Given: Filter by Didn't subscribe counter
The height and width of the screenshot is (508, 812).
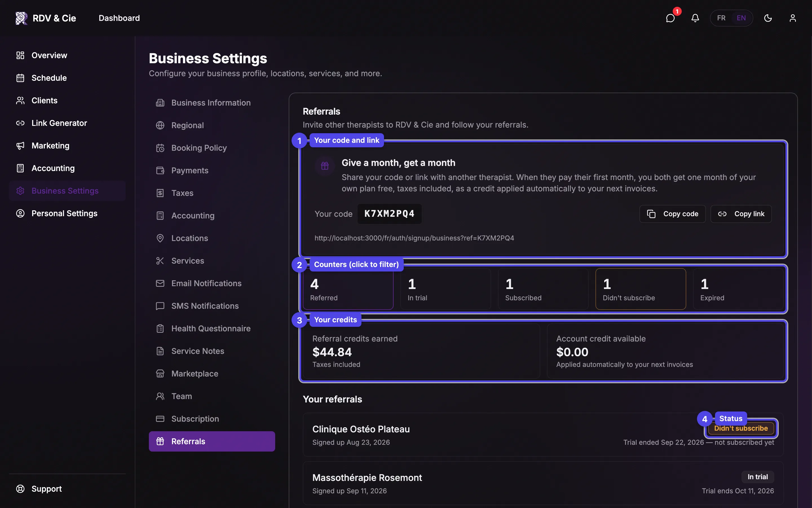Looking at the screenshot, I should click(x=641, y=289).
